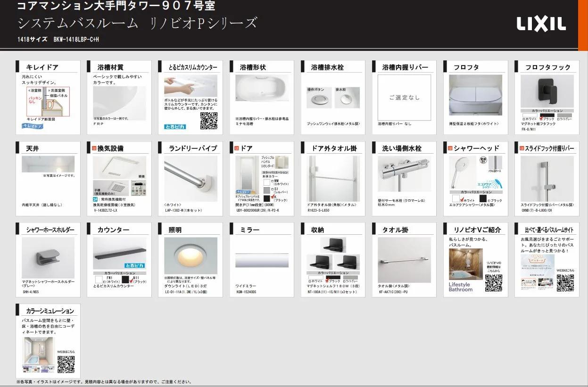Toggle FW1 (ホワイト) checkbox in カウンター card

(105, 282)
